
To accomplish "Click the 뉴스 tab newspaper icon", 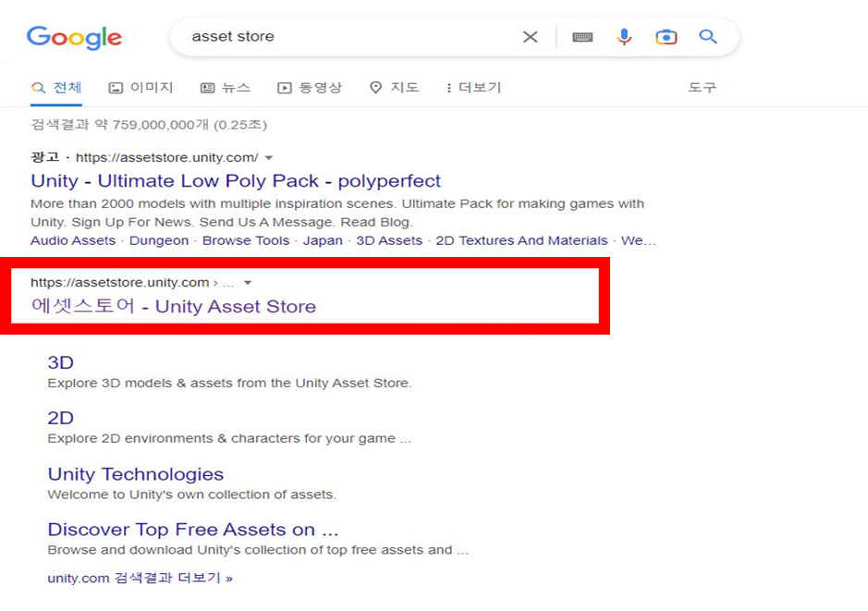I will [207, 88].
